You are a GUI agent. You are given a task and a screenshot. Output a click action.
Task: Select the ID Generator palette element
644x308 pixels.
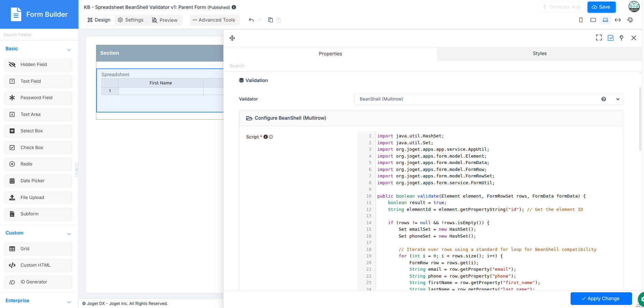[38, 282]
